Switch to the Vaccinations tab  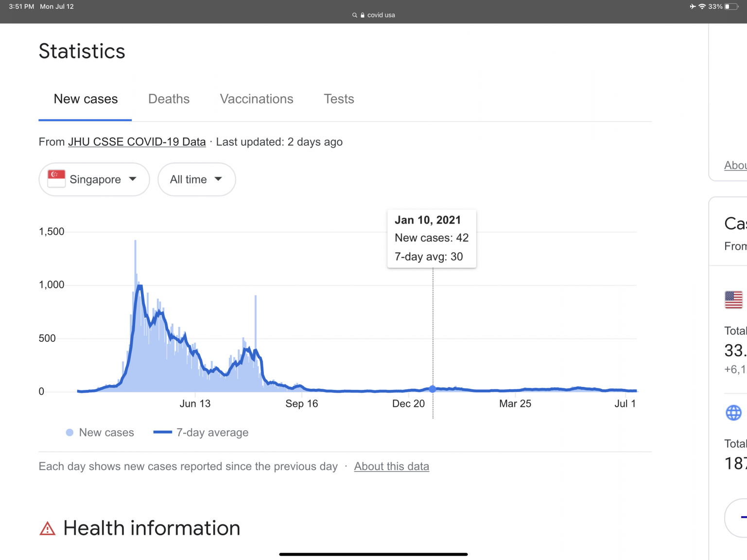click(x=257, y=99)
